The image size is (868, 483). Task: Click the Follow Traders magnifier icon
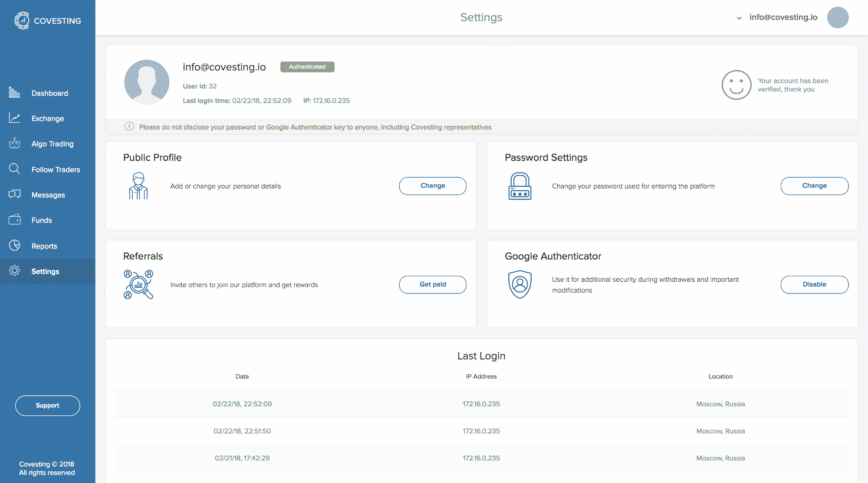(x=14, y=169)
